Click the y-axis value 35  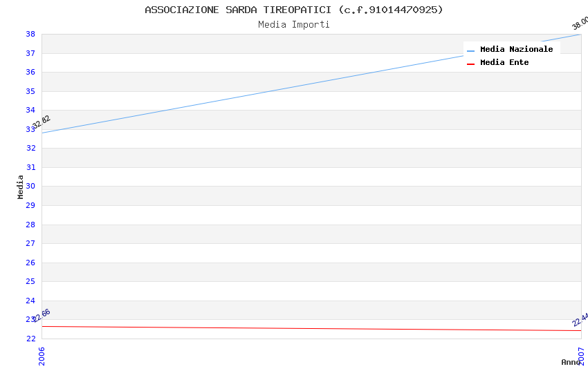tap(30, 91)
